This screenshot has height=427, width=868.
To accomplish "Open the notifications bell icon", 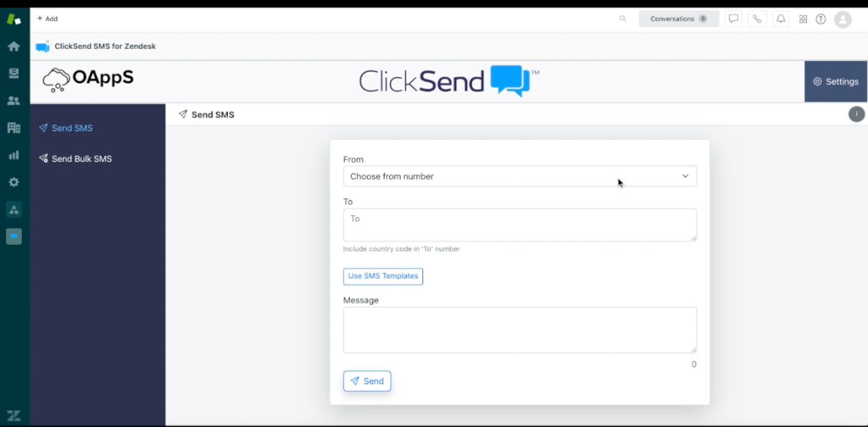I will pos(781,19).
